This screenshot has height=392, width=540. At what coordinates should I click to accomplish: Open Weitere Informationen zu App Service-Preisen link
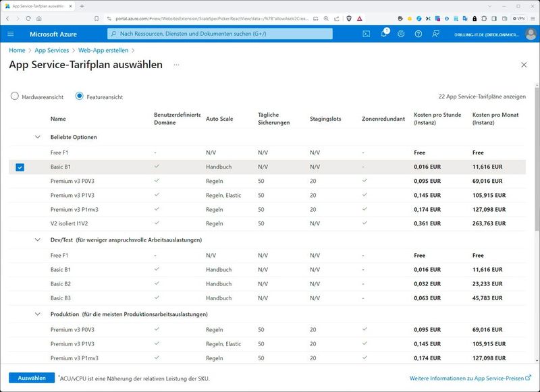(x=466, y=379)
